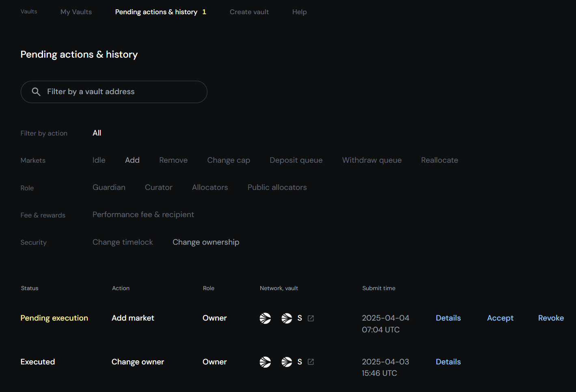View Details of executed Change owner
Image resolution: width=576 pixels, height=392 pixels.
[x=448, y=362]
